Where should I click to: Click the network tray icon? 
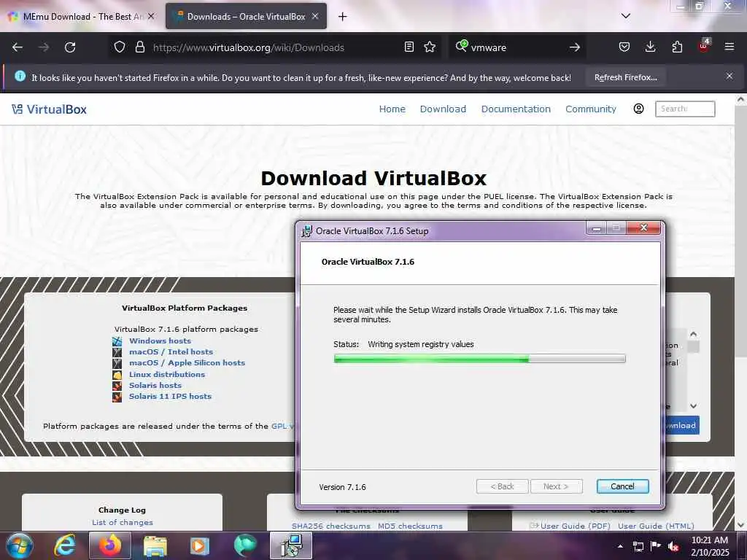click(x=638, y=547)
